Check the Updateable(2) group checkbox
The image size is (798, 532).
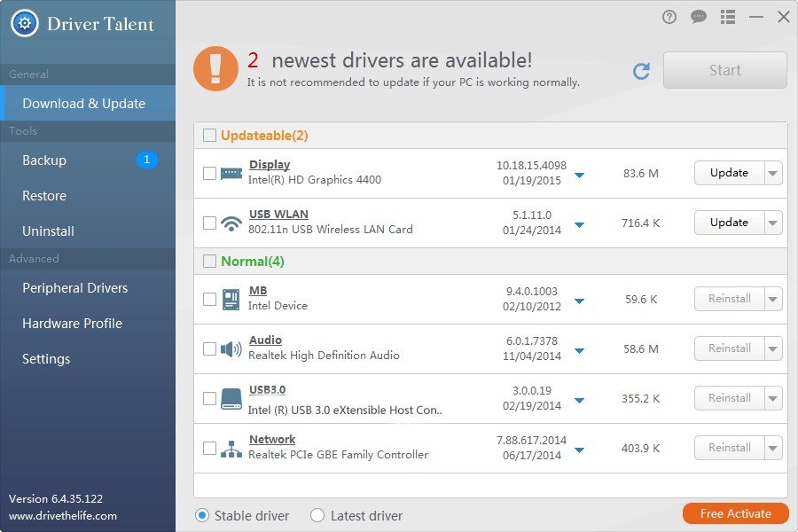coord(209,136)
